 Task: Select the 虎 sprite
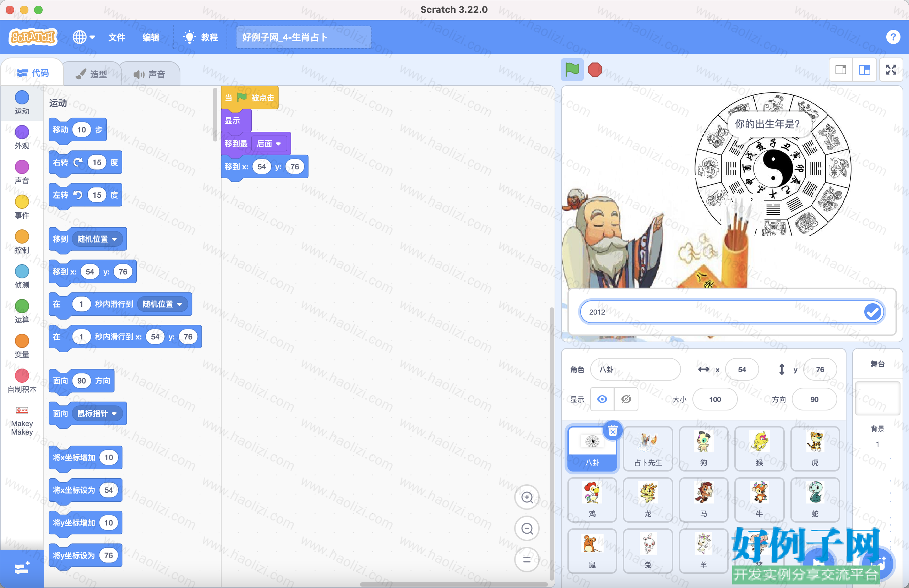tap(815, 449)
